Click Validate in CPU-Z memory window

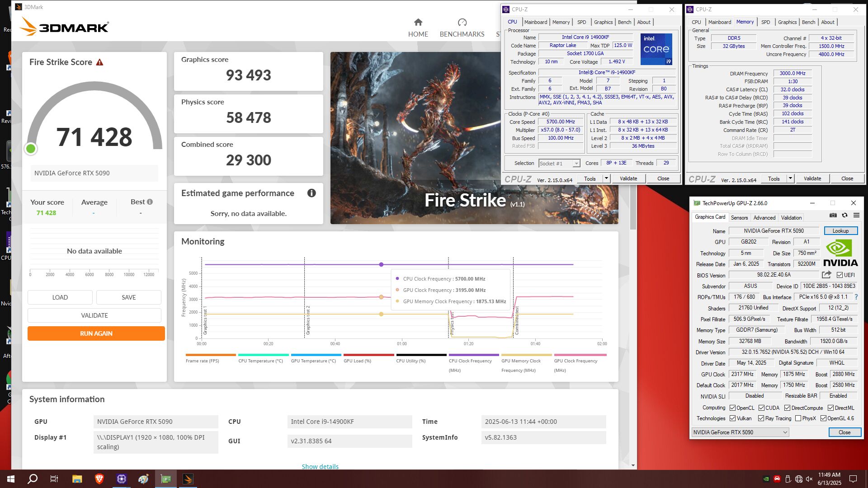click(812, 178)
